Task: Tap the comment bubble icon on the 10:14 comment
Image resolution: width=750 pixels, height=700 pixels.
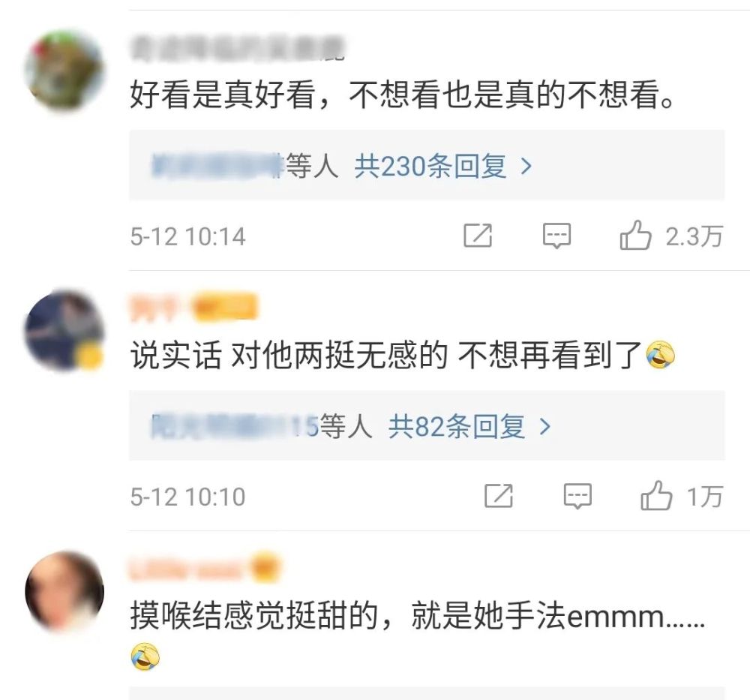Action: [556, 236]
